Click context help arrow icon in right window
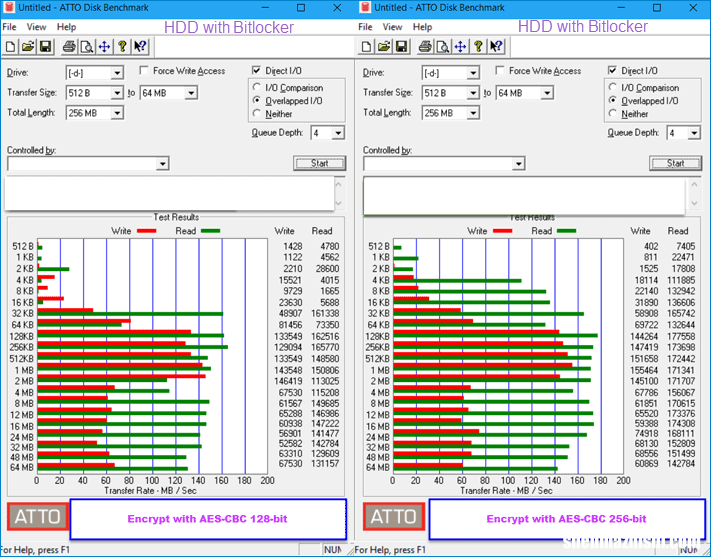The image size is (711, 557). (x=496, y=46)
